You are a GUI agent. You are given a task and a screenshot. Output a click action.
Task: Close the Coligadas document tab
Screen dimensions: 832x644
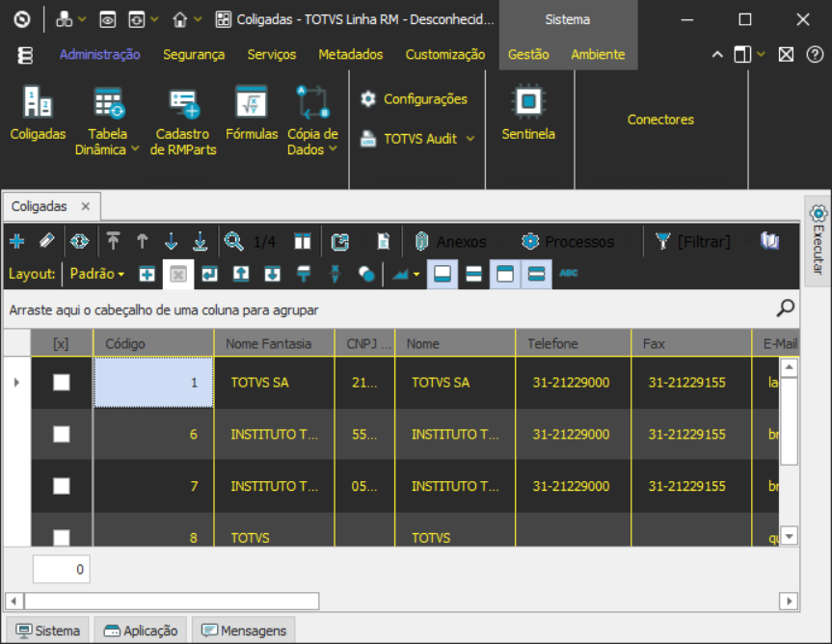click(86, 206)
